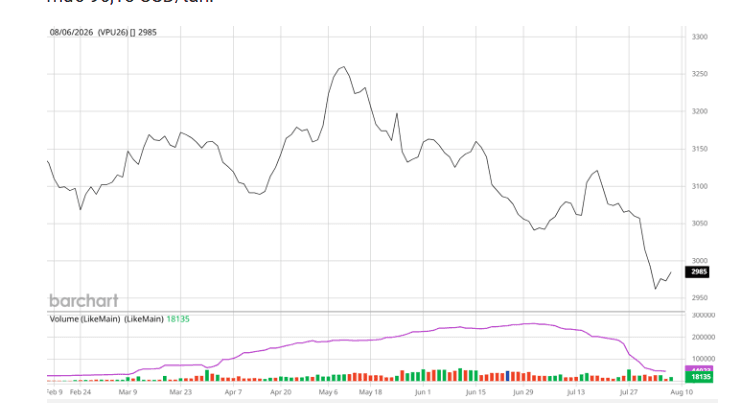This screenshot has width=747, height=403.
Task: Click the Jul 13 date axis label
Action: [x=575, y=392]
